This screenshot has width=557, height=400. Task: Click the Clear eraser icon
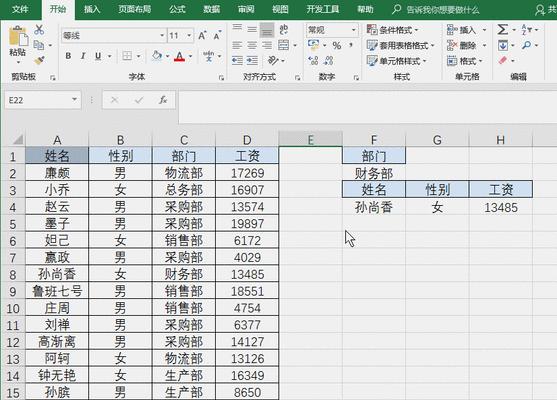(x=503, y=60)
